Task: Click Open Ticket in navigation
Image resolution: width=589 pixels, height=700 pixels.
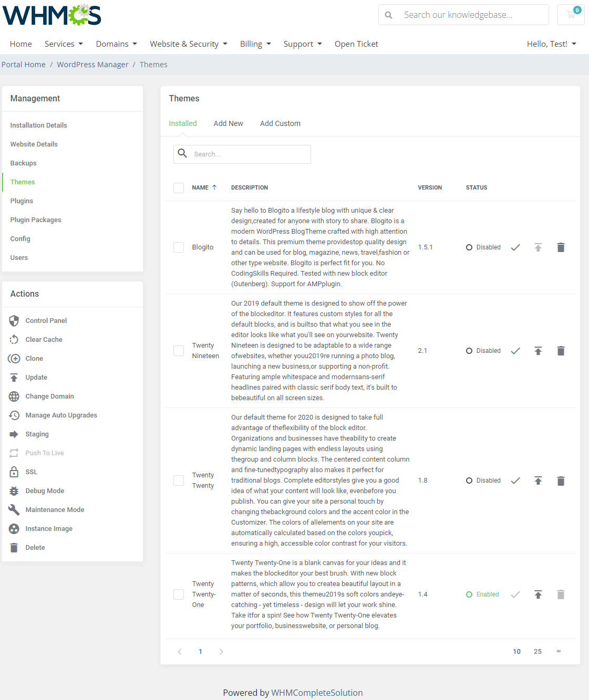Action: point(356,44)
